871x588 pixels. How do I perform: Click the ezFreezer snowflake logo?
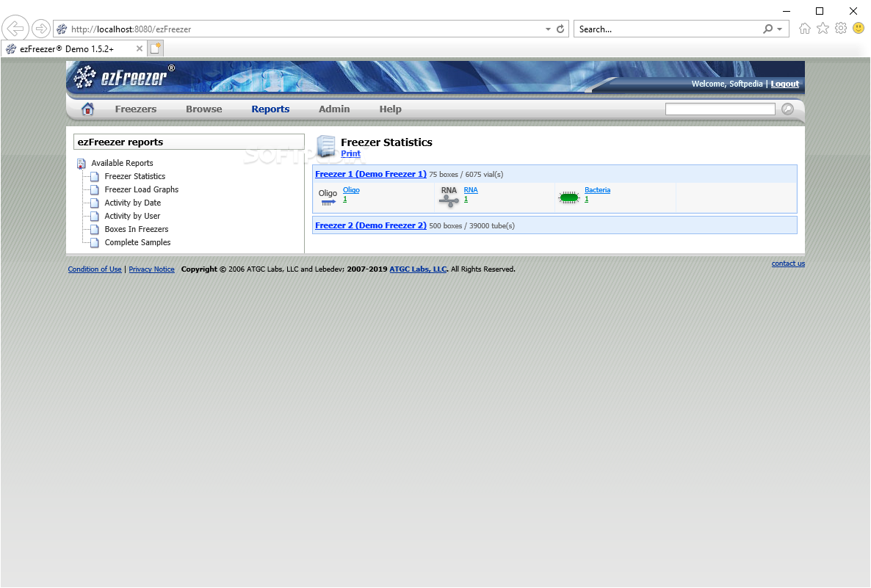click(85, 76)
